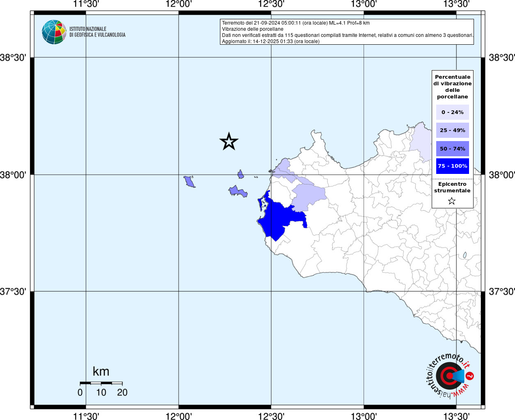Click the 'Vibrazione delle porcellane' line
515x420 pixels.
coord(253,29)
